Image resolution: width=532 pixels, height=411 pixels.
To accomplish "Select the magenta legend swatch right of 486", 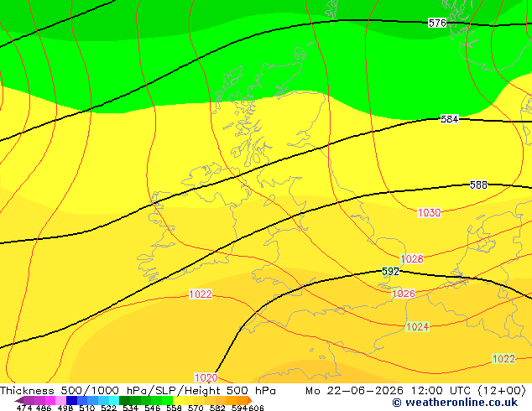I will pyautogui.click(x=50, y=400).
